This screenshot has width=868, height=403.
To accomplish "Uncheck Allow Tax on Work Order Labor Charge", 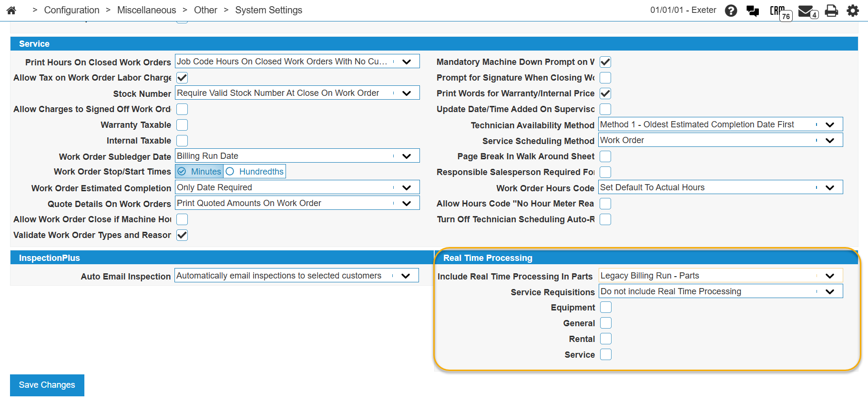I will [x=182, y=78].
